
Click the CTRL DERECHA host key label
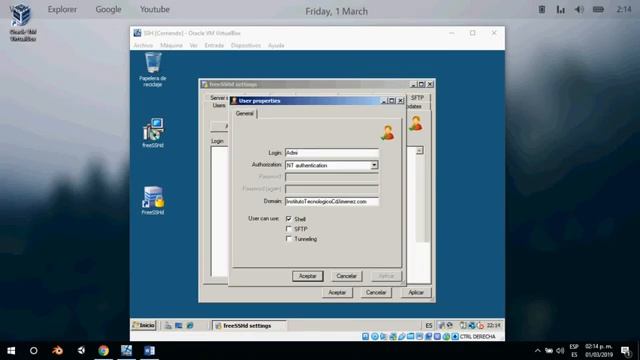click(478, 336)
